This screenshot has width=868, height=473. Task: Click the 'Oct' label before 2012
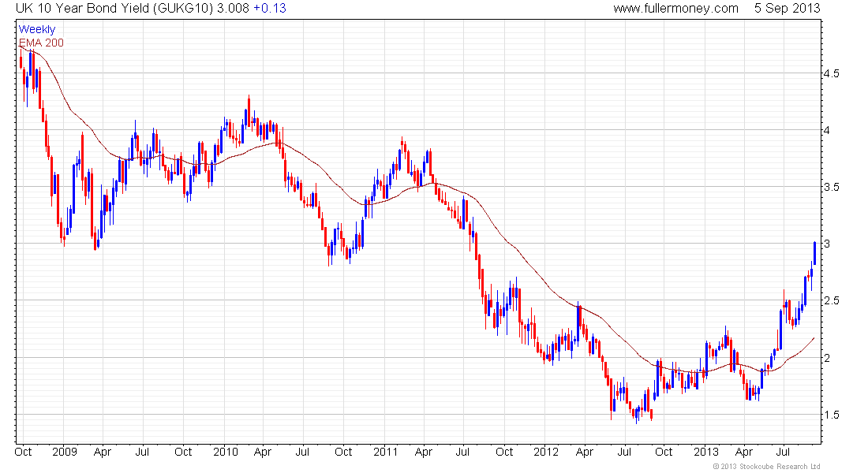[504, 452]
